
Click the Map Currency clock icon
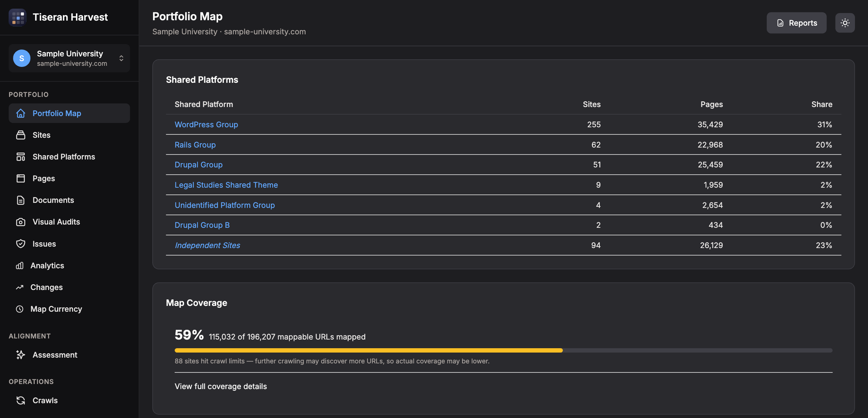tap(20, 309)
